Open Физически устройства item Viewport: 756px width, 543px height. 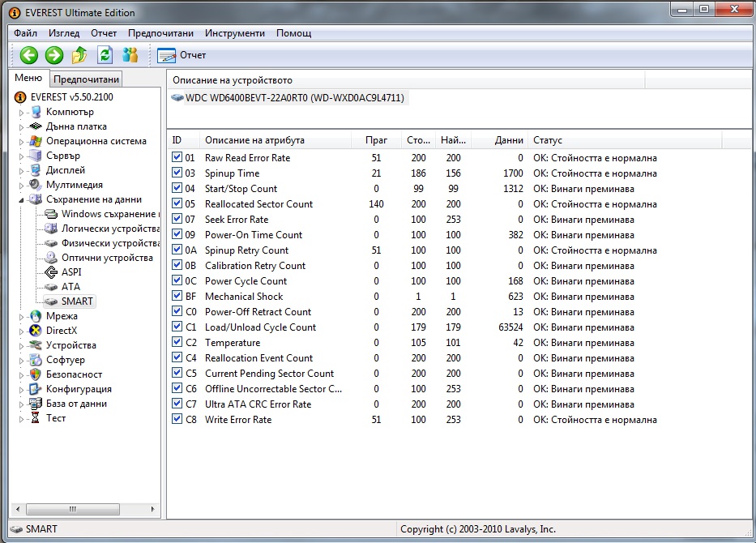[x=110, y=243]
